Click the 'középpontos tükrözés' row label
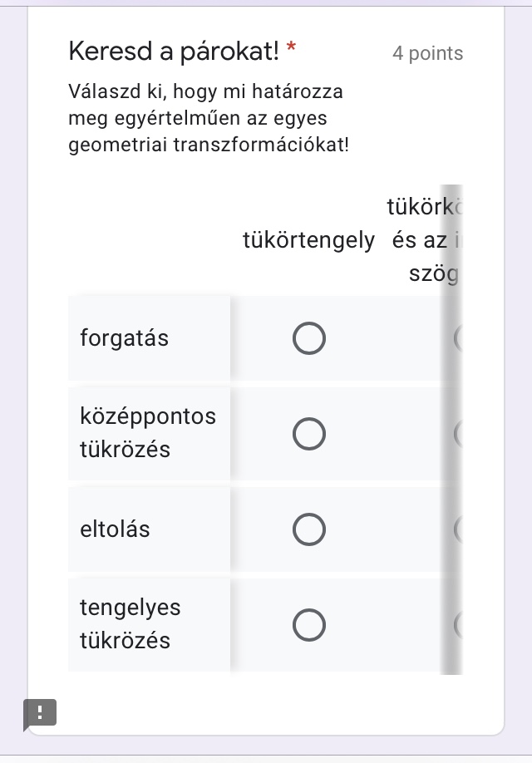Screen dimensions: 532x763 tap(147, 433)
